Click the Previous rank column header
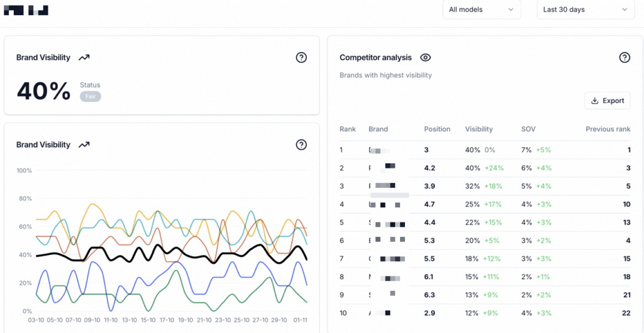This screenshot has width=644, height=333. pyautogui.click(x=608, y=129)
